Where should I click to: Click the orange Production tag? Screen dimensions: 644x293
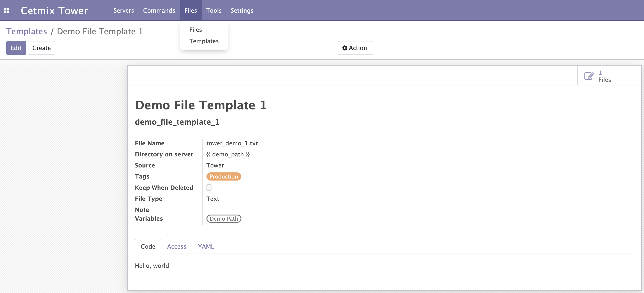[223, 177]
